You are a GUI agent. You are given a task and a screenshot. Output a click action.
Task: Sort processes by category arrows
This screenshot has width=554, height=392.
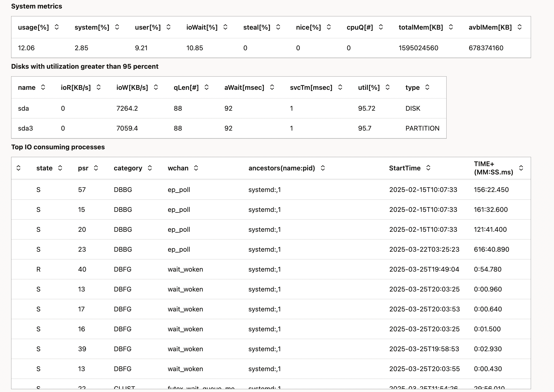click(x=150, y=168)
